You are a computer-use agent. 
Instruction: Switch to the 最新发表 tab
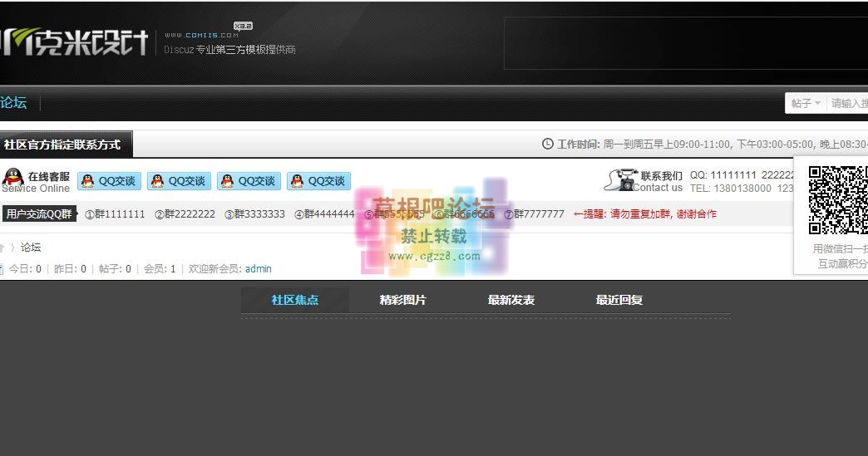pyautogui.click(x=511, y=300)
